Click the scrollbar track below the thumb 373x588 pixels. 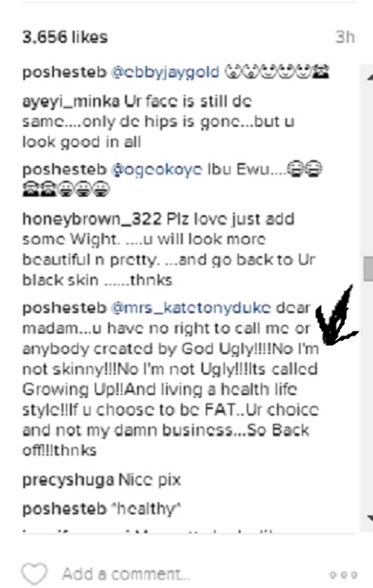368,398
